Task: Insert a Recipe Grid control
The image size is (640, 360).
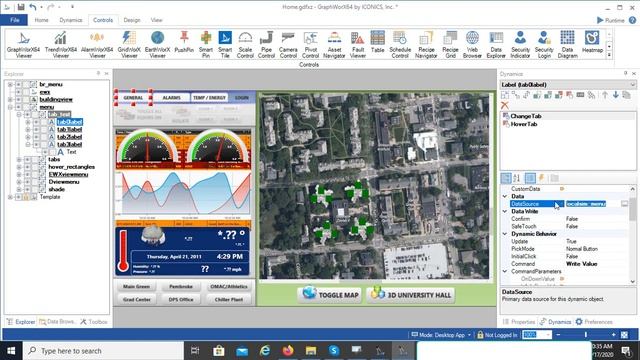Action: (450, 44)
